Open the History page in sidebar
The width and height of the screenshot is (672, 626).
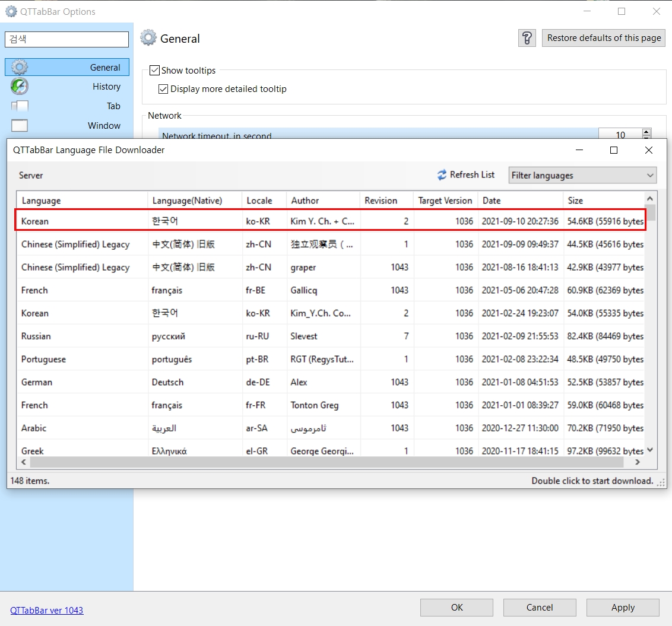(67, 87)
